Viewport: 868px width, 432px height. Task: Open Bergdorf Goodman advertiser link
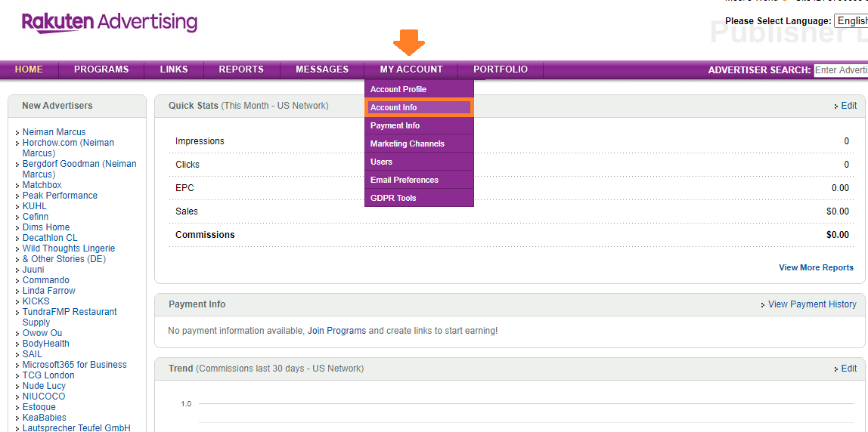(x=79, y=169)
